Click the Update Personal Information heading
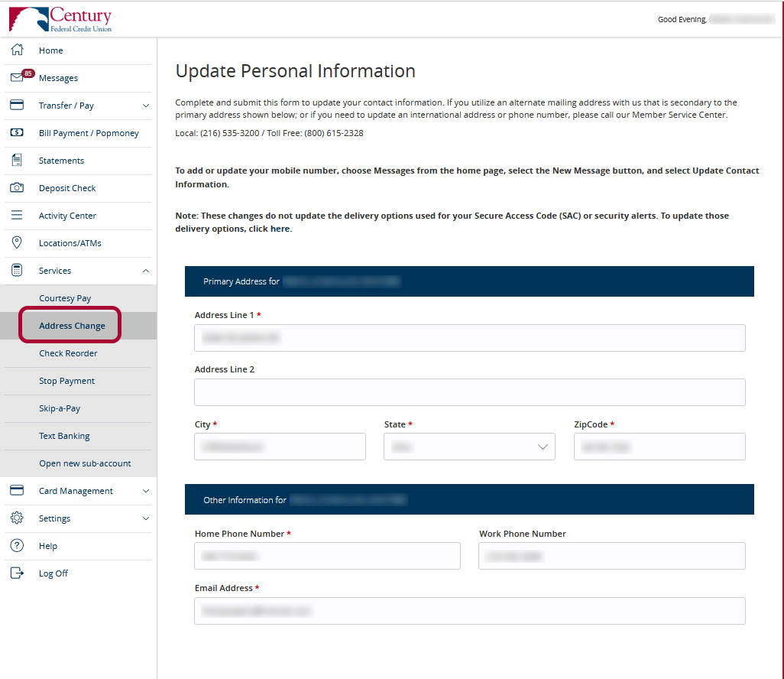Viewport: 784px width, 679px height. coord(295,71)
